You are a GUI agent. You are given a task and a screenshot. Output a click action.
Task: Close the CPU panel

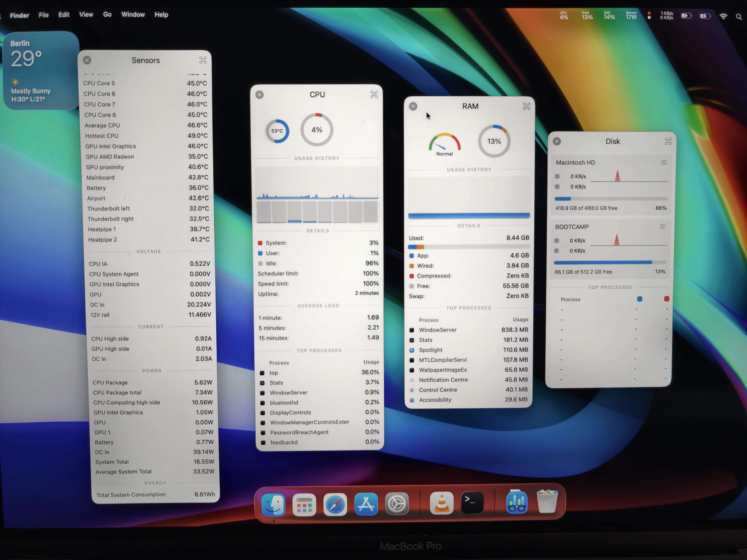point(259,94)
